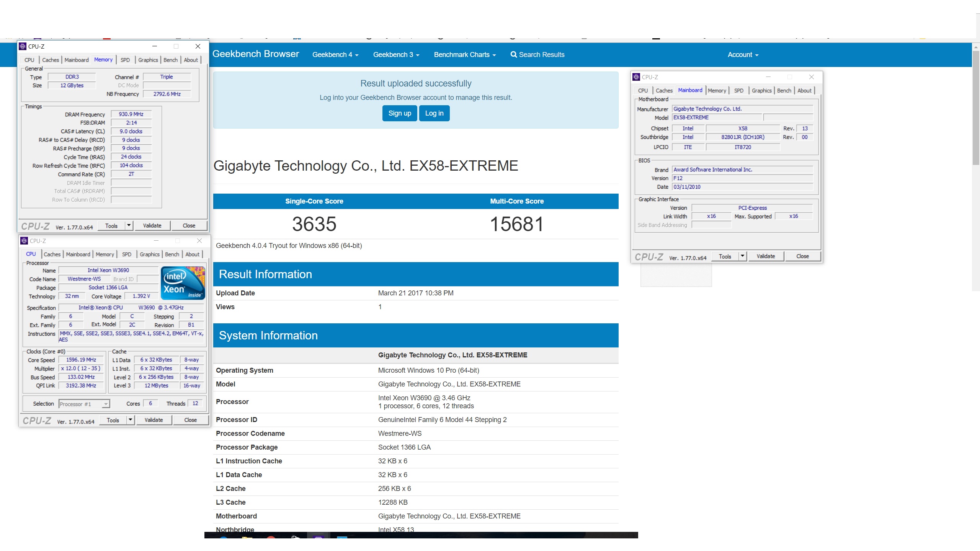Click the Core Speed value 1596.19 MHz

pyautogui.click(x=81, y=360)
